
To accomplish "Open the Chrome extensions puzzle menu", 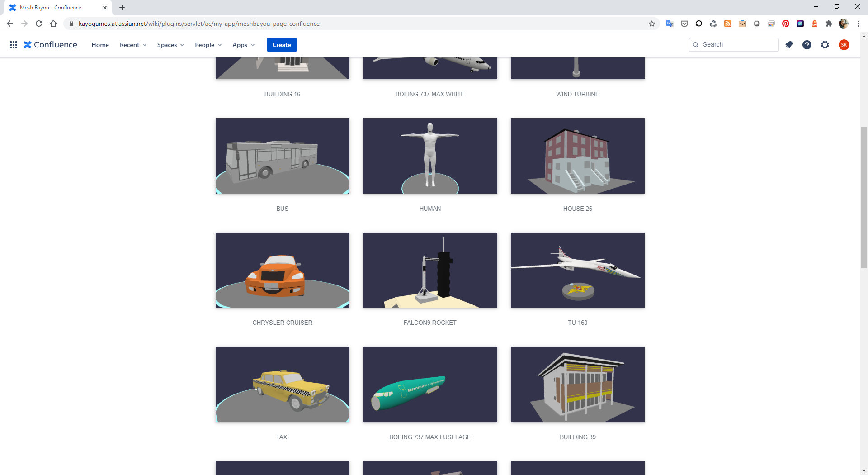I will coord(829,24).
